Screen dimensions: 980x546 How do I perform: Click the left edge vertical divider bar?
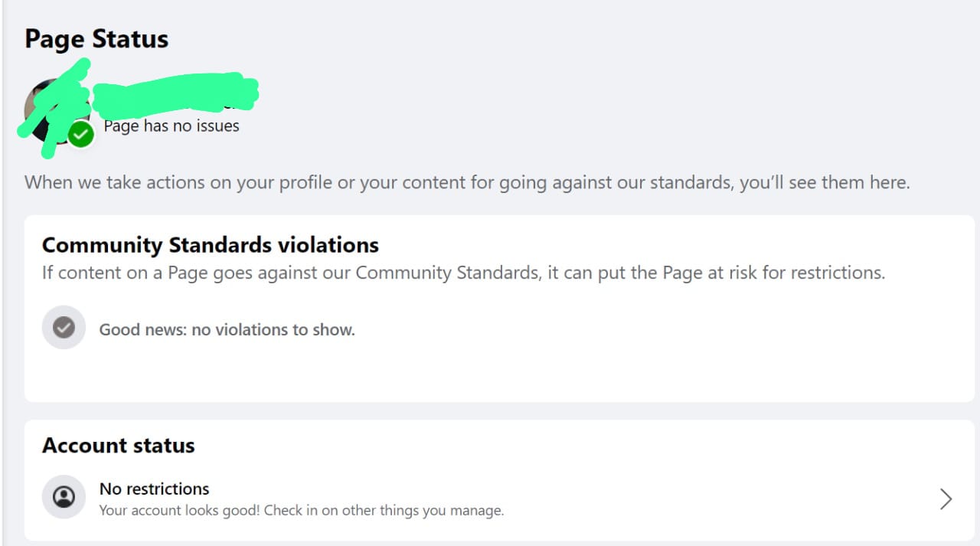[2, 273]
